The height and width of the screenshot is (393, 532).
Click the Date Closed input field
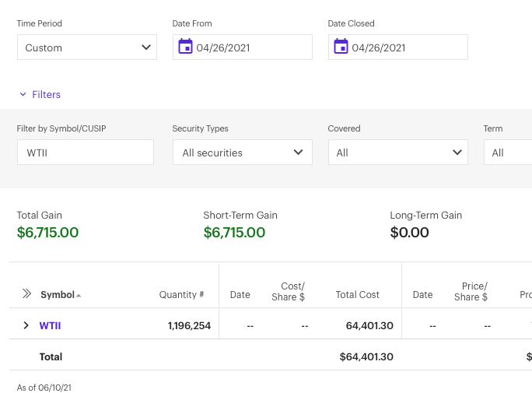pos(406,47)
